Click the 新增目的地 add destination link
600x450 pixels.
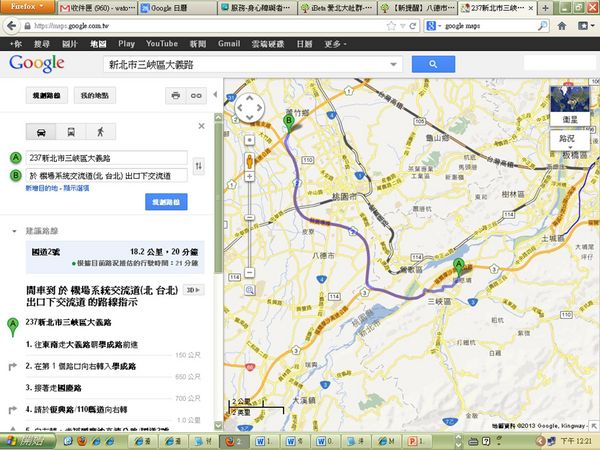click(x=32, y=187)
